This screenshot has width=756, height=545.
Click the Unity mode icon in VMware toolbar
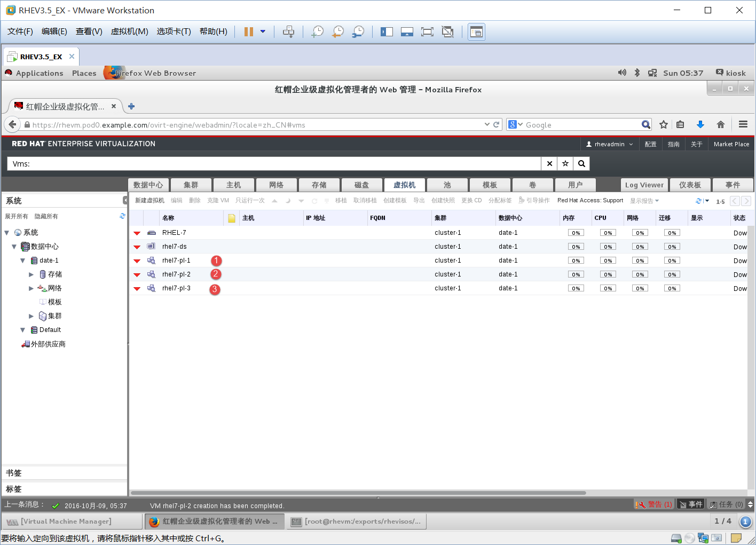click(x=447, y=31)
